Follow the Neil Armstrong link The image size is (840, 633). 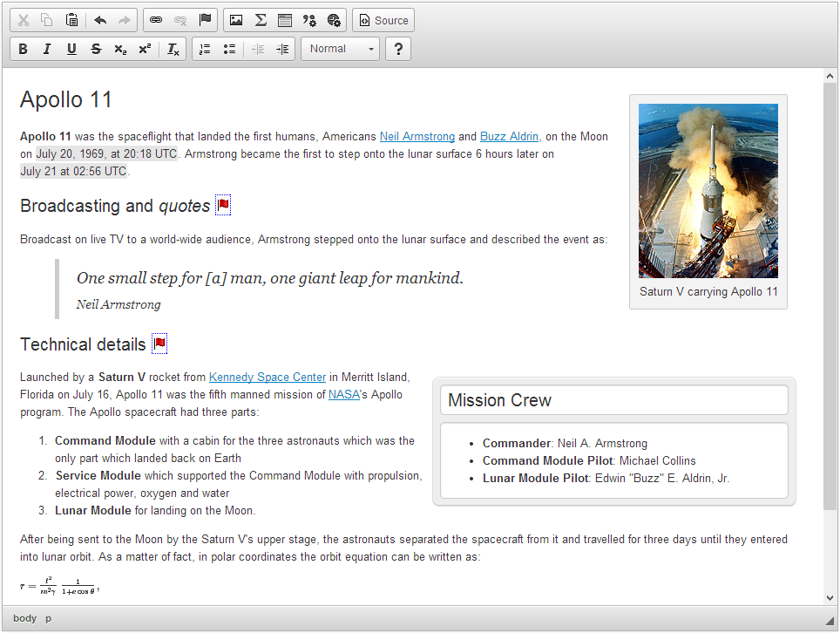click(417, 137)
